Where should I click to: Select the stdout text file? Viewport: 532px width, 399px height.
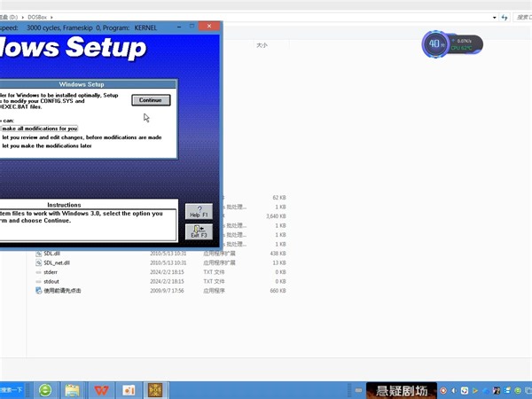[51, 282]
